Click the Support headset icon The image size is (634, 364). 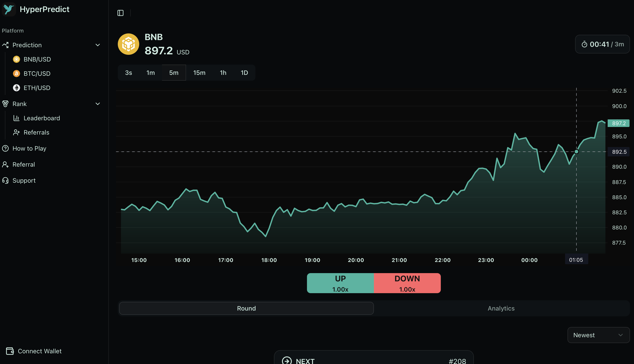pyautogui.click(x=5, y=180)
